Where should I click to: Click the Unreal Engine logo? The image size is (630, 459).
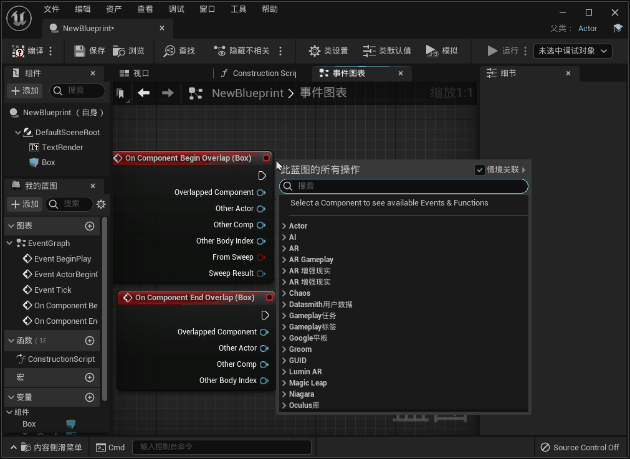point(19,18)
